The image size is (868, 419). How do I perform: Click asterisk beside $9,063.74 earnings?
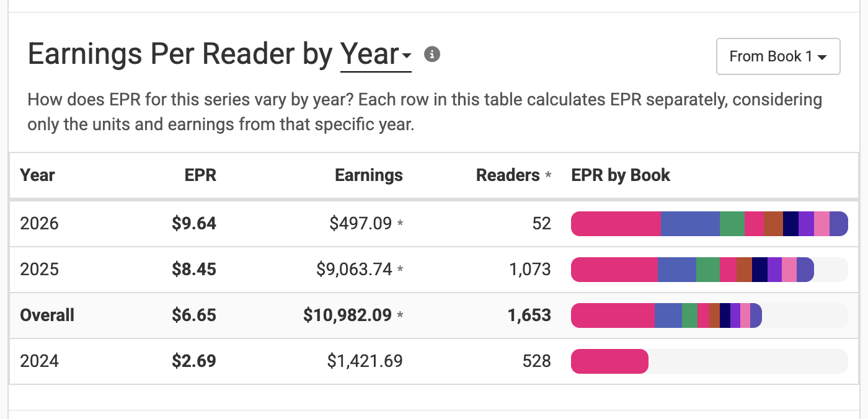400,270
